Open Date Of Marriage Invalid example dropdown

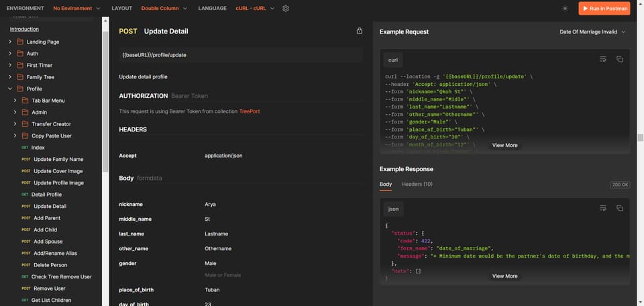592,32
